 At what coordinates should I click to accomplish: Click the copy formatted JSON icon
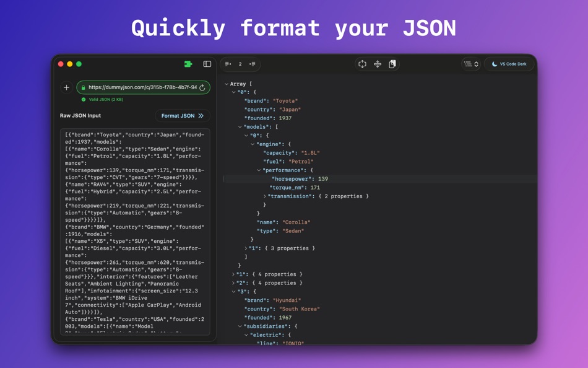(x=392, y=64)
